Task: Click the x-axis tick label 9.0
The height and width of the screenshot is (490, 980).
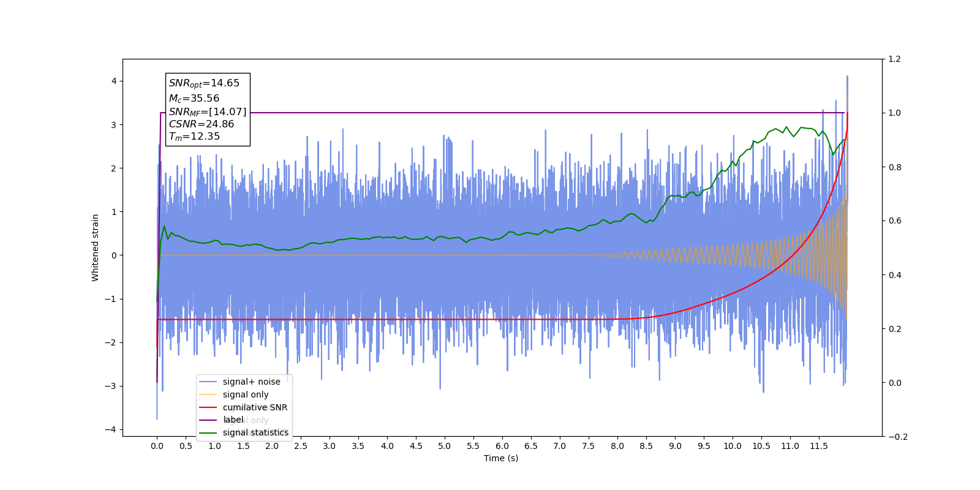Action: (x=675, y=446)
